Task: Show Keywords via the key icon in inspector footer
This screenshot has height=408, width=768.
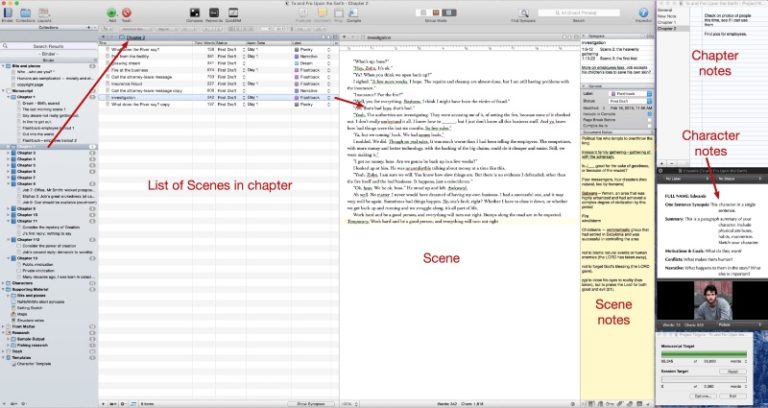Action: coord(611,404)
